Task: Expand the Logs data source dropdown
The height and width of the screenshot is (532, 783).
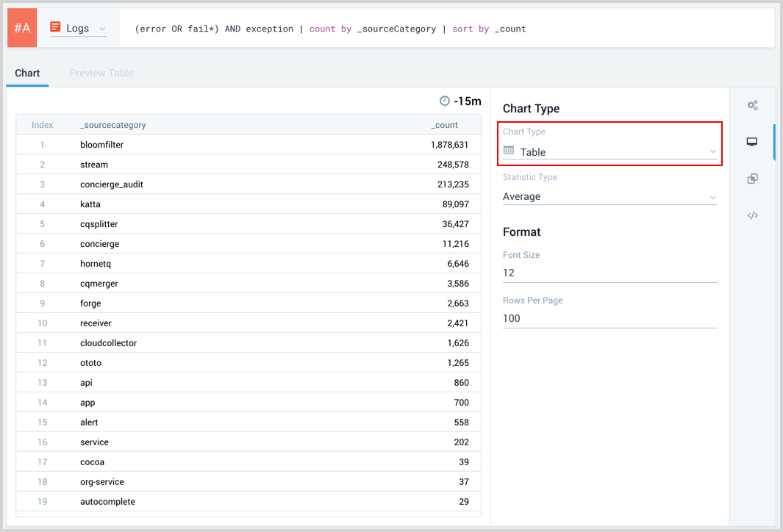Action: tap(79, 29)
